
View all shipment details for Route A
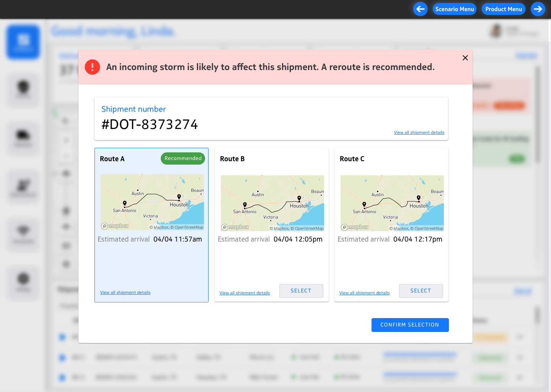click(125, 292)
